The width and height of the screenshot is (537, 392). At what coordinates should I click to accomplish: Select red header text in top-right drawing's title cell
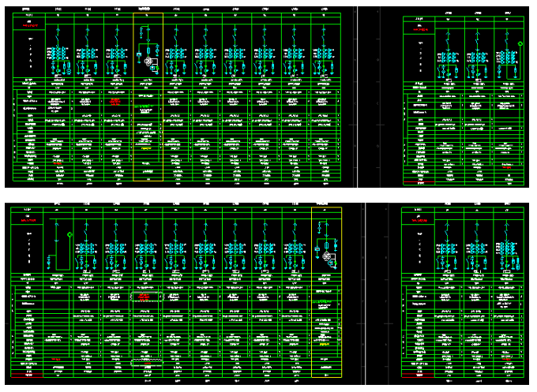click(x=421, y=30)
